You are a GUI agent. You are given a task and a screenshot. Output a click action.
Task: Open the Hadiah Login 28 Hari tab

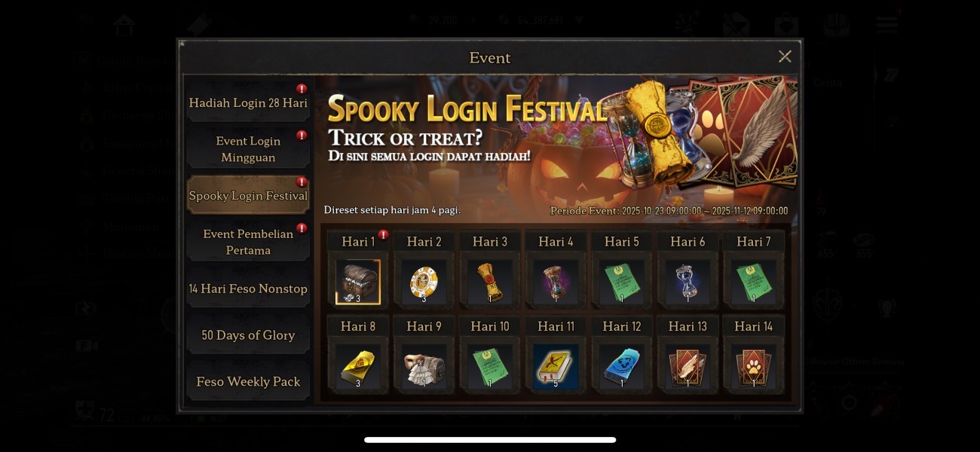click(x=248, y=103)
